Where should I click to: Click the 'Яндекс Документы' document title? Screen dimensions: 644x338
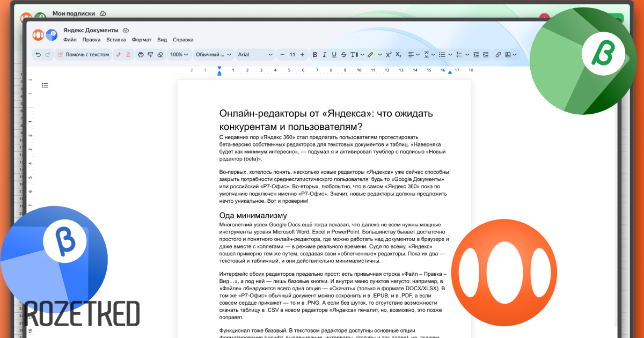91,30
